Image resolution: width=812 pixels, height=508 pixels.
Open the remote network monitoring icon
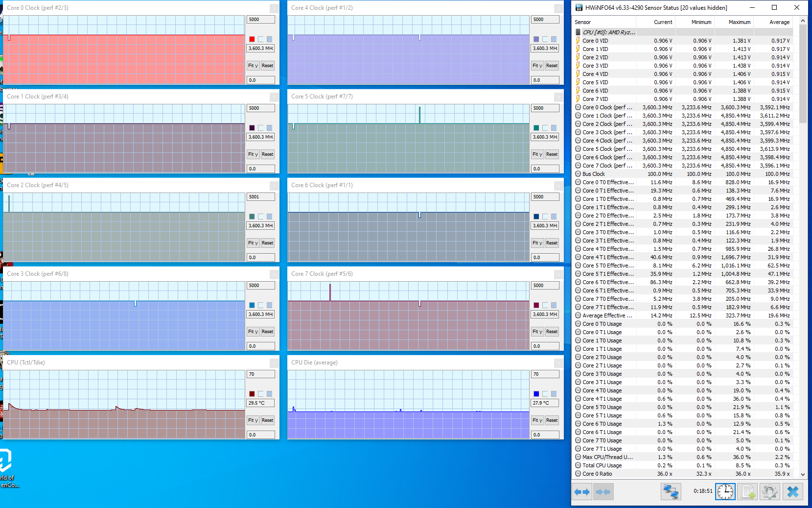671,492
